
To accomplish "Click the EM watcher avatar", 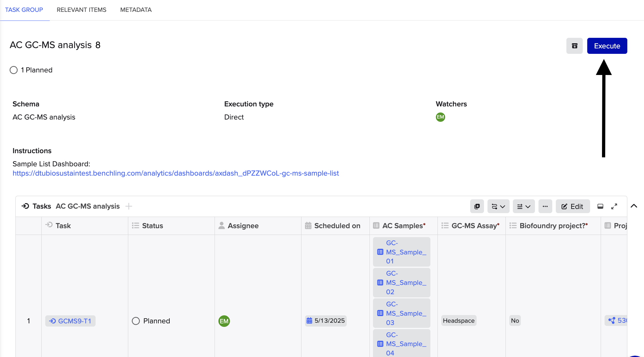I will coord(440,117).
